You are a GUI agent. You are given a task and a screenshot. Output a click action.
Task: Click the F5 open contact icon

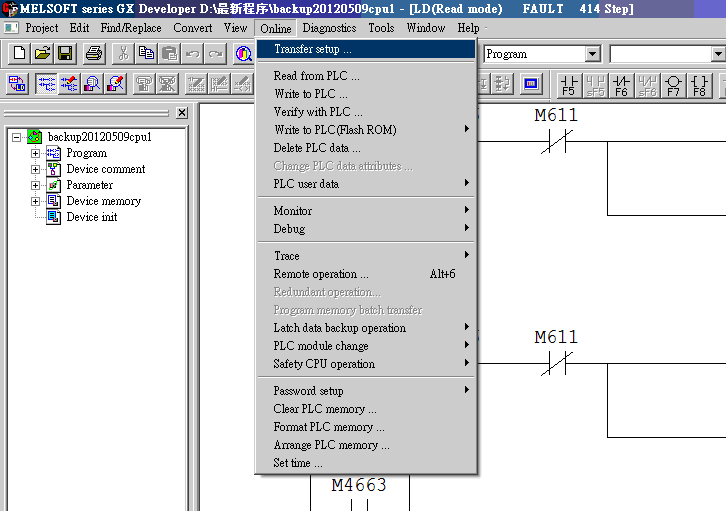point(569,85)
